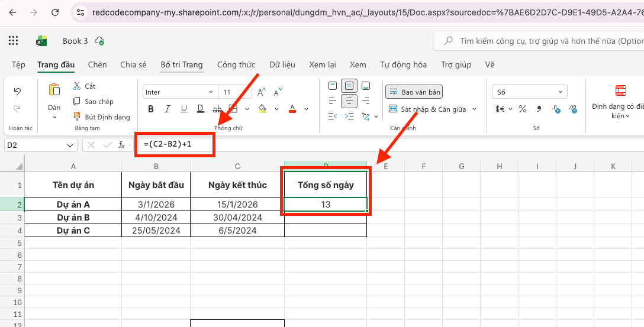Open the Microsoft 365 app launcher grid

(13, 41)
